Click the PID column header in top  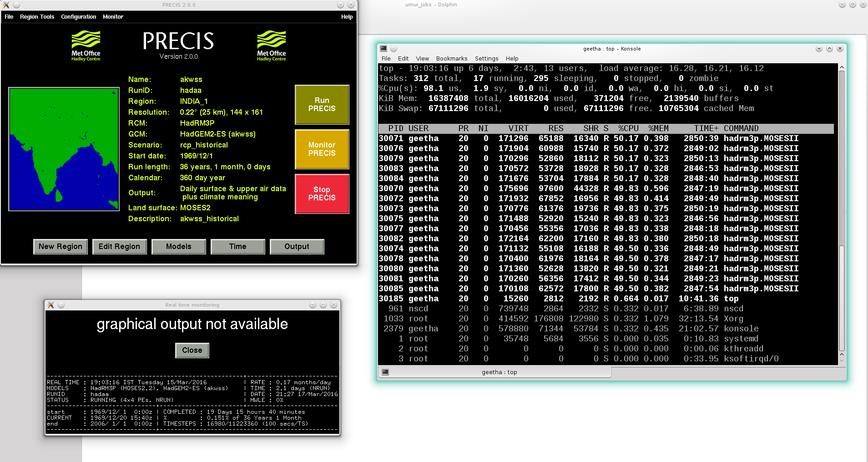tap(396, 128)
